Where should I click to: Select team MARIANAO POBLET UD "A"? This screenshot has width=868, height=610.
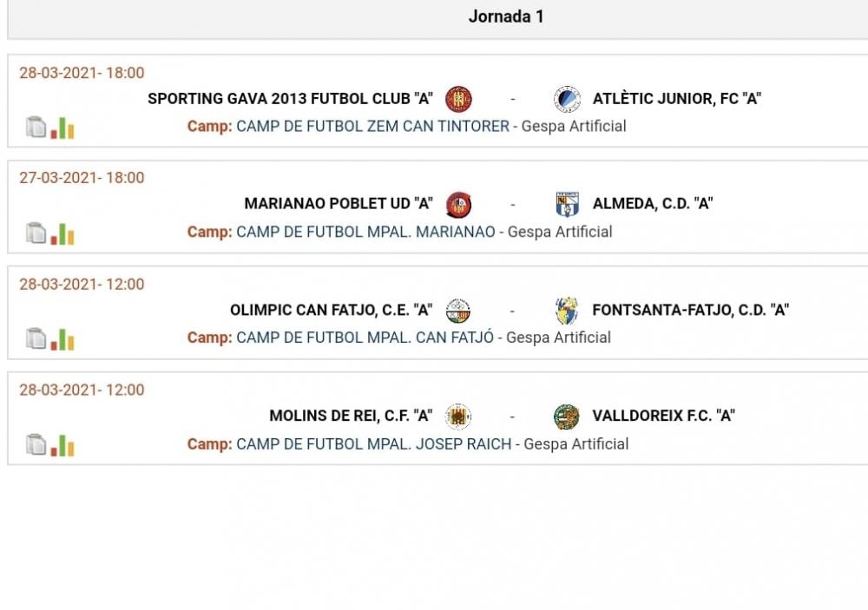(339, 204)
